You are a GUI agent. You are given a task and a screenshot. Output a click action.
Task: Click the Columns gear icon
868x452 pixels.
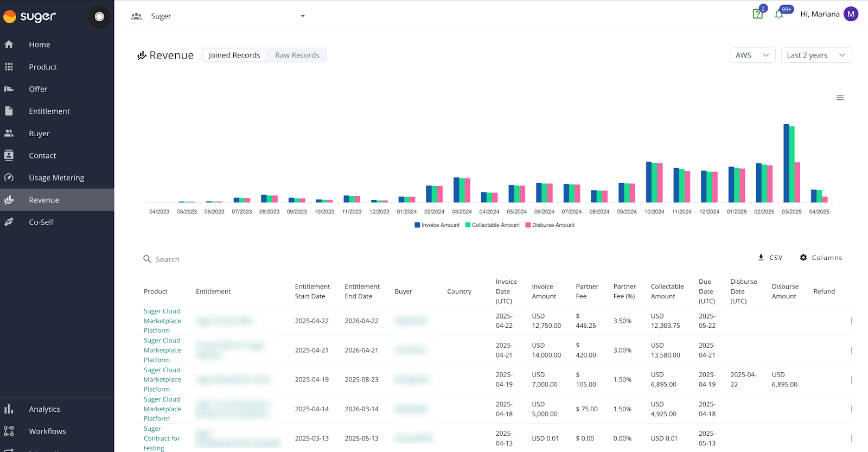point(803,257)
